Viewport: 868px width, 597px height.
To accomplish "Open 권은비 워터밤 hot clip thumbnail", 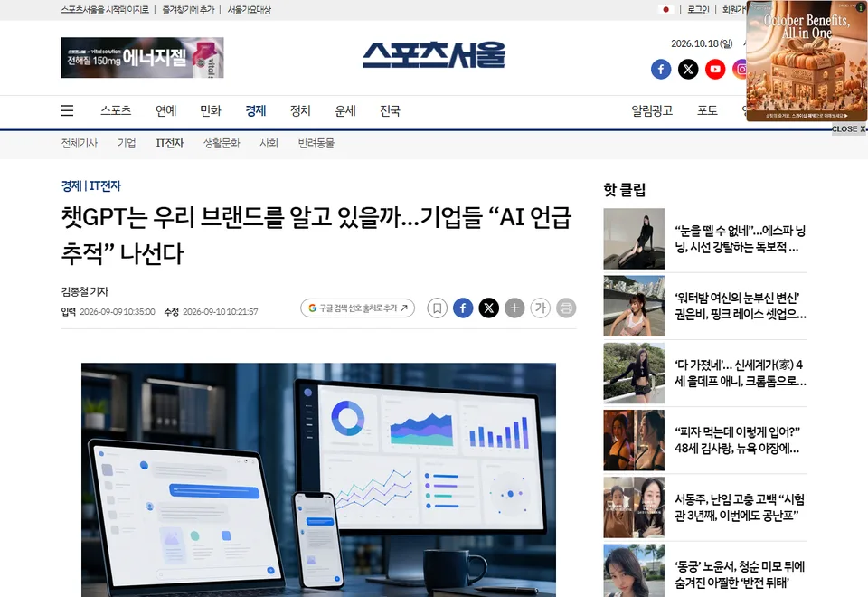I will pos(634,306).
